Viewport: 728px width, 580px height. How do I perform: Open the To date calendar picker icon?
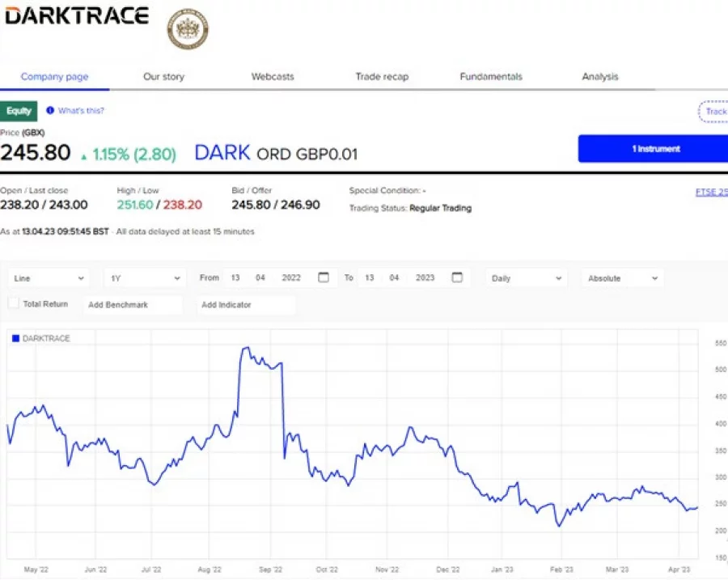click(x=457, y=277)
